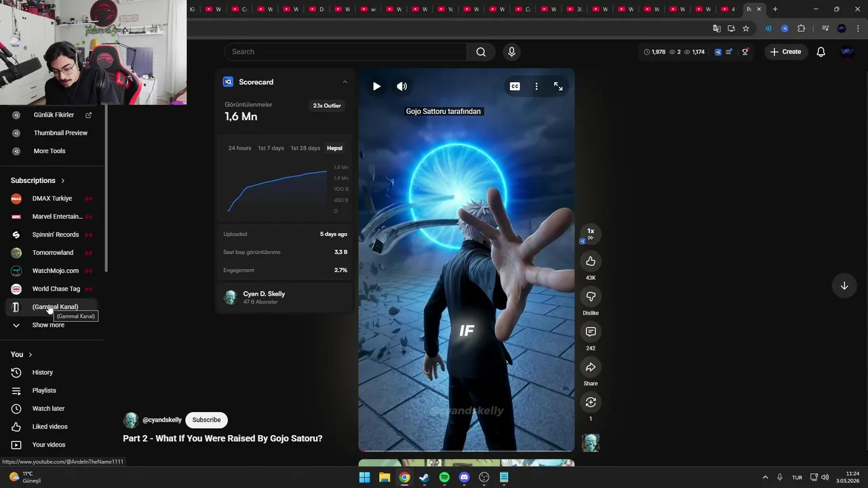Open Liked videos list
This screenshot has width=868, height=488.
coord(52,426)
